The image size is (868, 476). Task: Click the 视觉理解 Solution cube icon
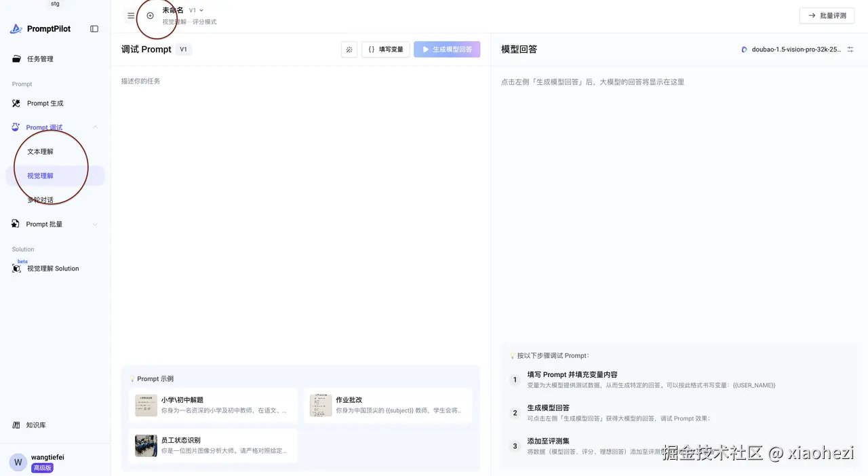click(16, 269)
